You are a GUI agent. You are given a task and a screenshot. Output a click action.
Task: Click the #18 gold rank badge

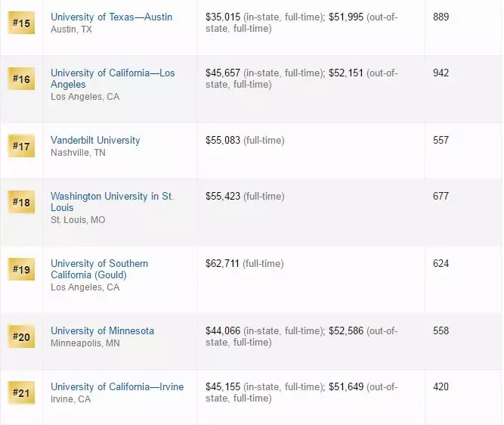click(21, 202)
